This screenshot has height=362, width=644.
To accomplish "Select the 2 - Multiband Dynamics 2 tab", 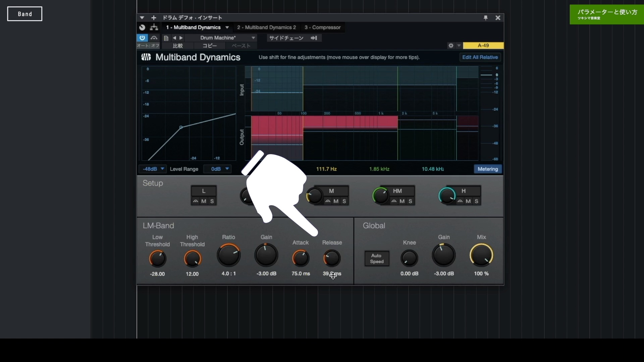I will [x=267, y=27].
